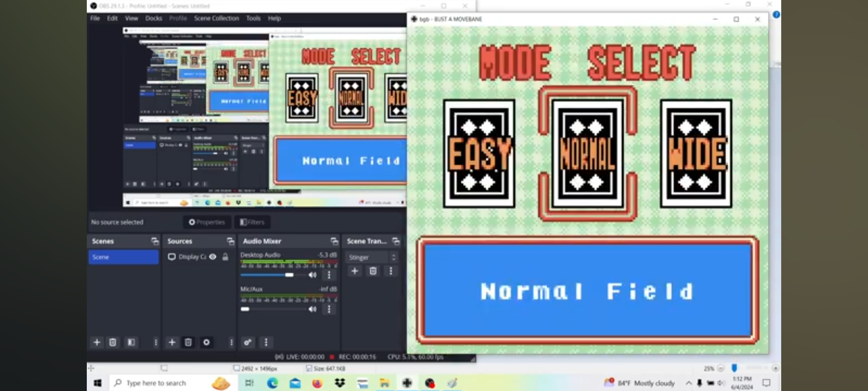The width and height of the screenshot is (868, 391).
Task: Mute Desktop Audio speaker icon
Action: tap(312, 275)
